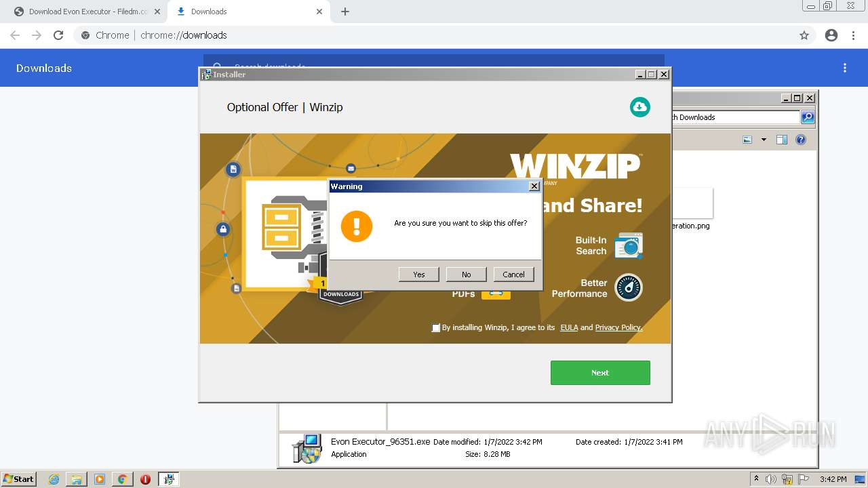Open Windows Media Player from taskbar
Screen dimensions: 868x488
100,479
